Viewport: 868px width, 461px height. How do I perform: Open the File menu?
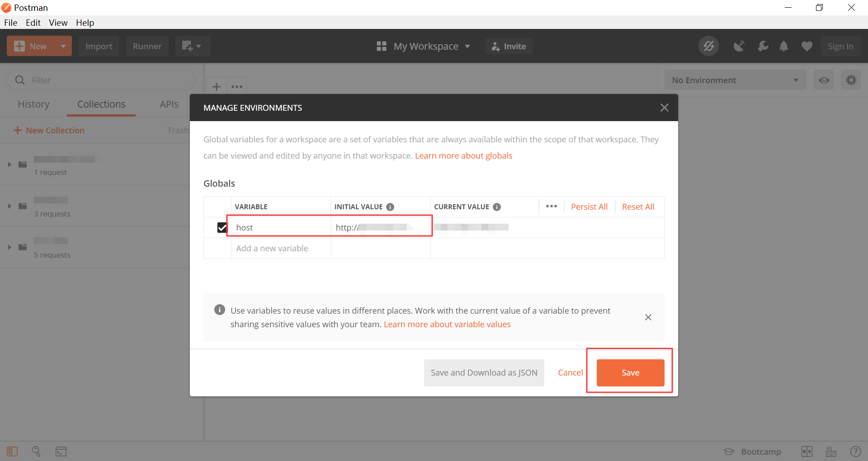coord(10,23)
